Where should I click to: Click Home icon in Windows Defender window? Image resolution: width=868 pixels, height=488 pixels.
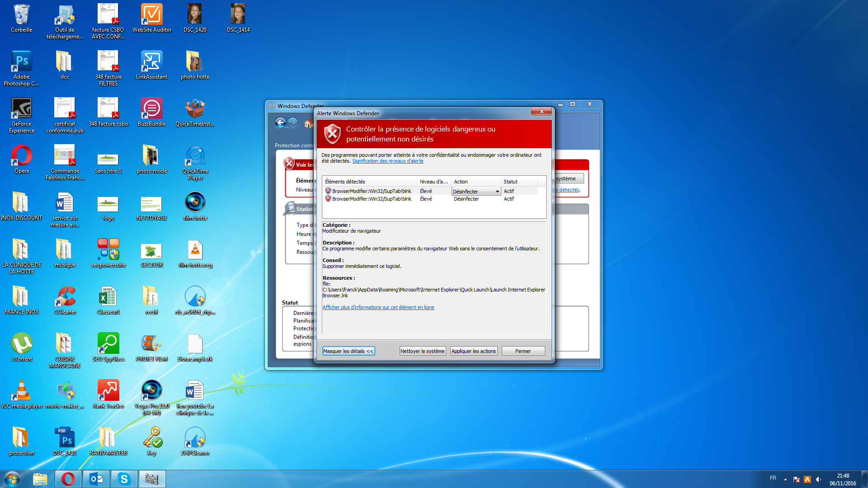pyautogui.click(x=308, y=123)
